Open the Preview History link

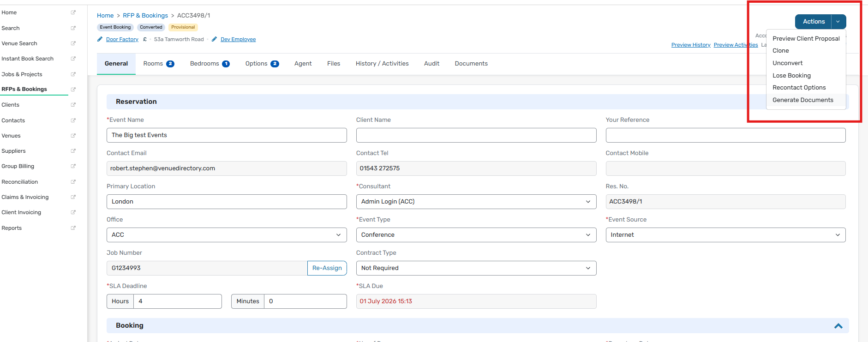(x=691, y=45)
